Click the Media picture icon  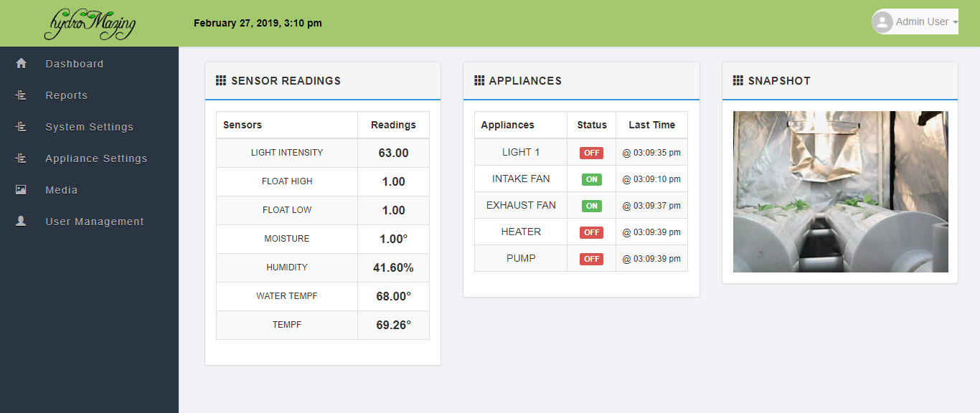point(21,189)
